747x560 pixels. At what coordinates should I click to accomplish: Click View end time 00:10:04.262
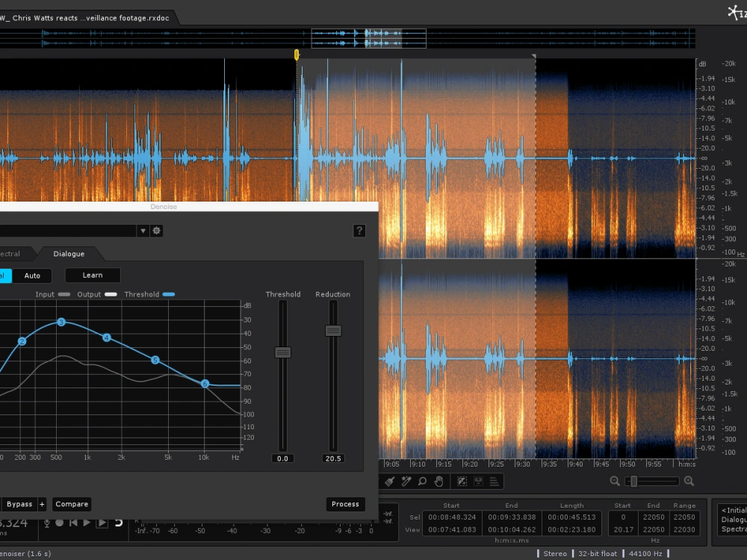click(x=512, y=529)
